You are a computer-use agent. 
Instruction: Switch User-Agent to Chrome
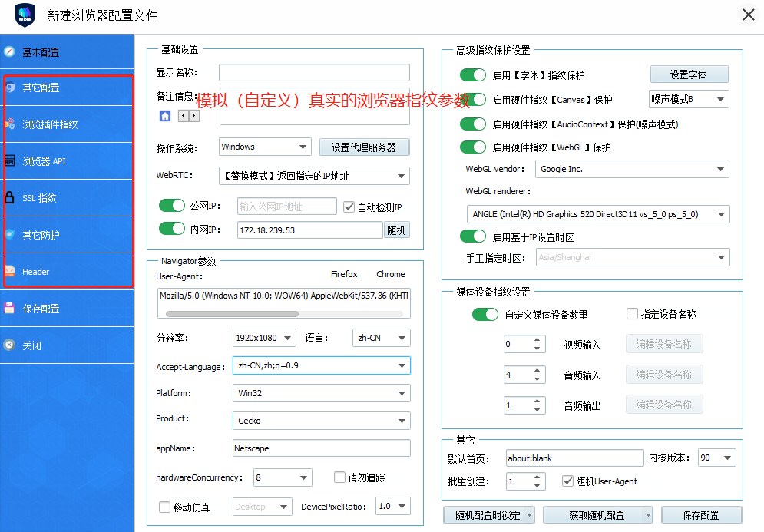390,274
